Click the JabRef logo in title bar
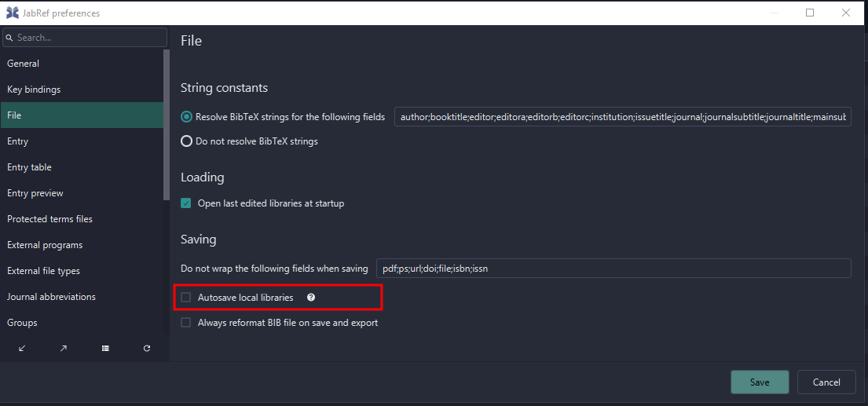 click(12, 13)
